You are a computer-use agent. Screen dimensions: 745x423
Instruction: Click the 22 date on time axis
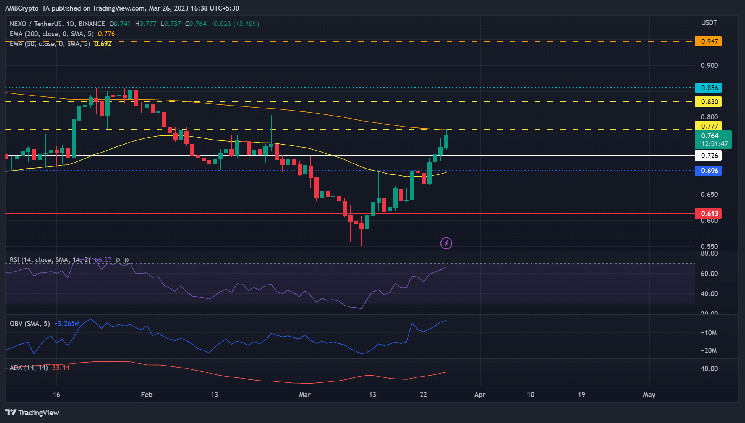click(424, 394)
